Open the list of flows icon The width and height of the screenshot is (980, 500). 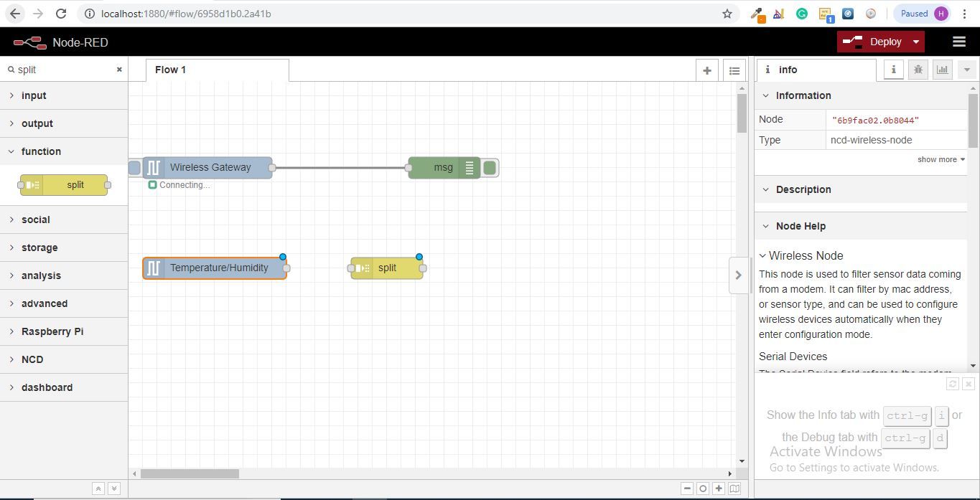[734, 70]
